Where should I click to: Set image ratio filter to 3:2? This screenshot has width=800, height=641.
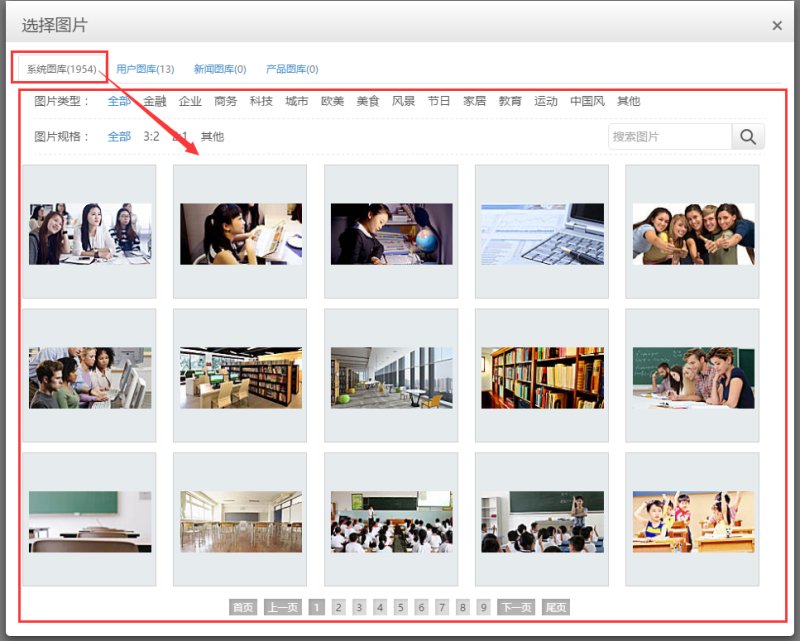click(x=151, y=136)
